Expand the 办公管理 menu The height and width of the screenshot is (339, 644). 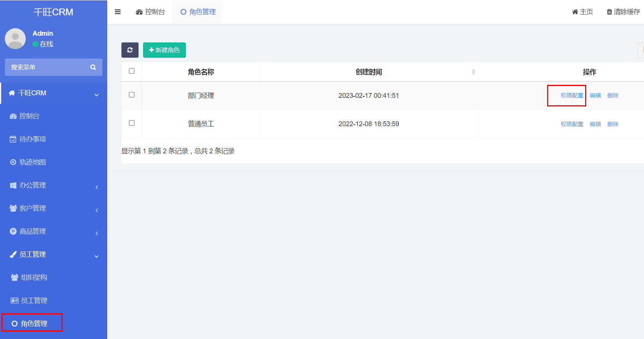(x=54, y=185)
